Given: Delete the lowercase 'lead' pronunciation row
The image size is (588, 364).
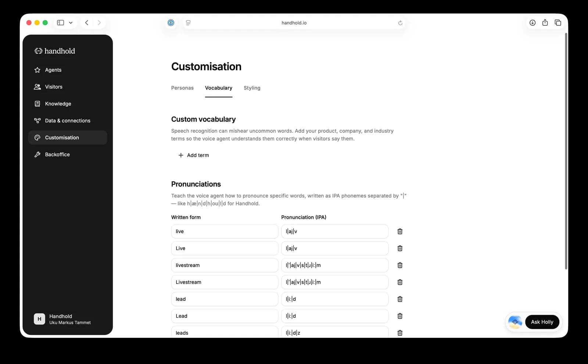Looking at the screenshot, I should tap(400, 299).
